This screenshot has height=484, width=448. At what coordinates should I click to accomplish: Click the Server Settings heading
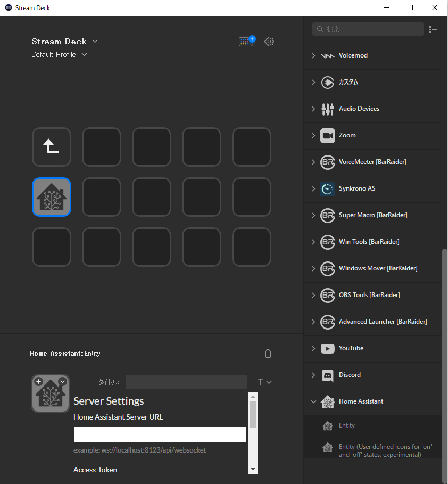pyautogui.click(x=109, y=401)
